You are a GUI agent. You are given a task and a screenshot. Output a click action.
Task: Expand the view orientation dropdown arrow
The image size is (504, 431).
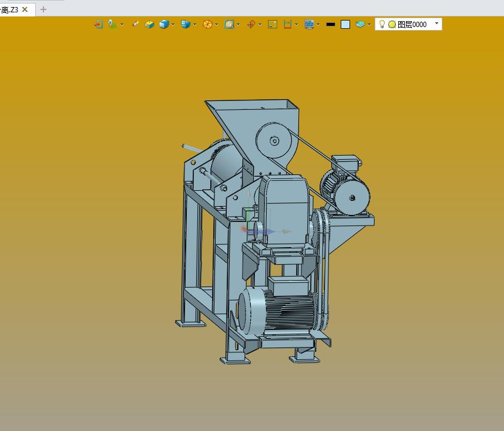click(195, 25)
